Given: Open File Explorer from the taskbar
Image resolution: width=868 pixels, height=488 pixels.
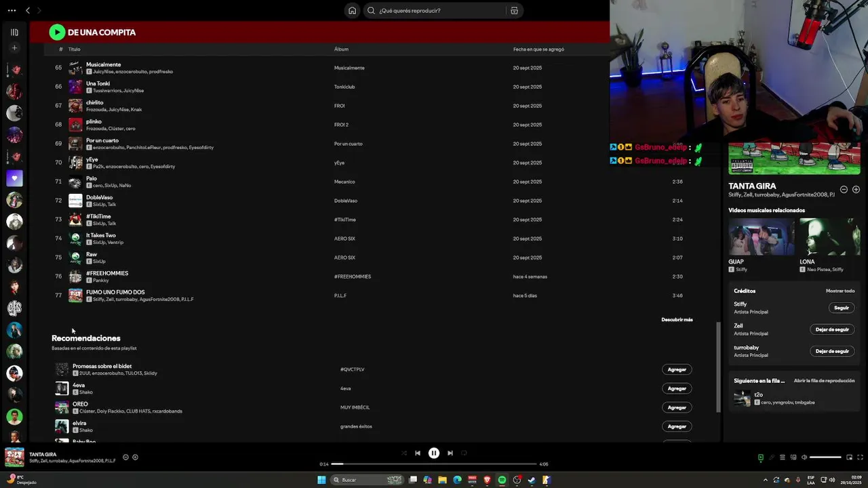Looking at the screenshot, I should tap(442, 480).
